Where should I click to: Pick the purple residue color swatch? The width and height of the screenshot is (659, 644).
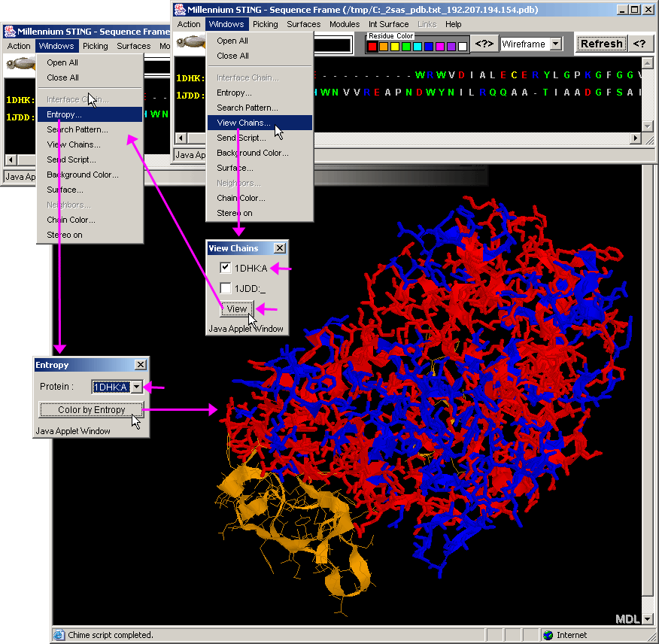pos(451,46)
